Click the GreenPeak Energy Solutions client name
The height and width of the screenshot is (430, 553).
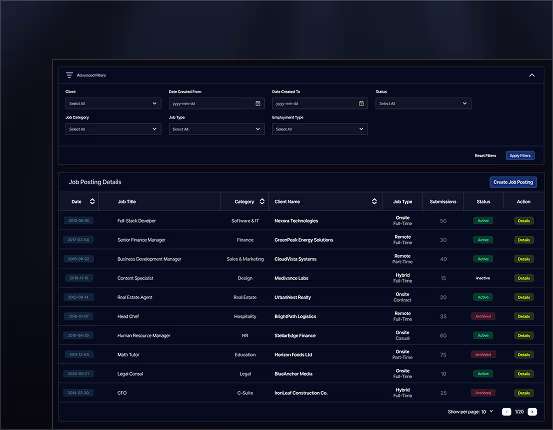[304, 240]
